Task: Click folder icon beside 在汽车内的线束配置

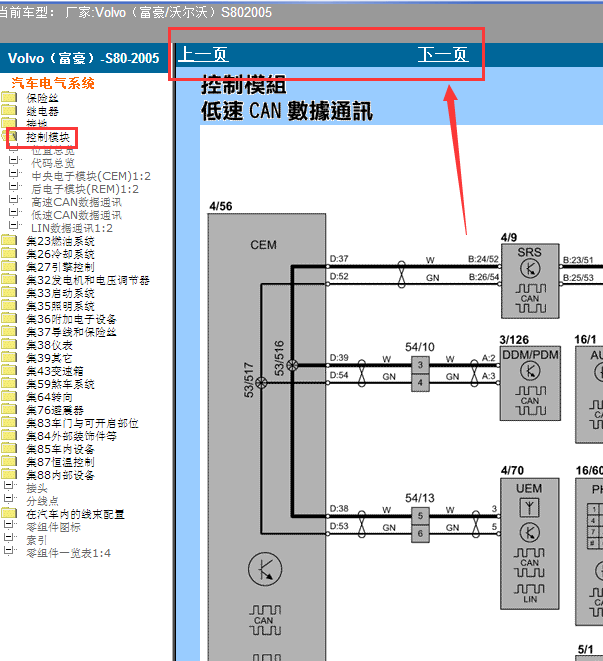Action: tap(9, 514)
